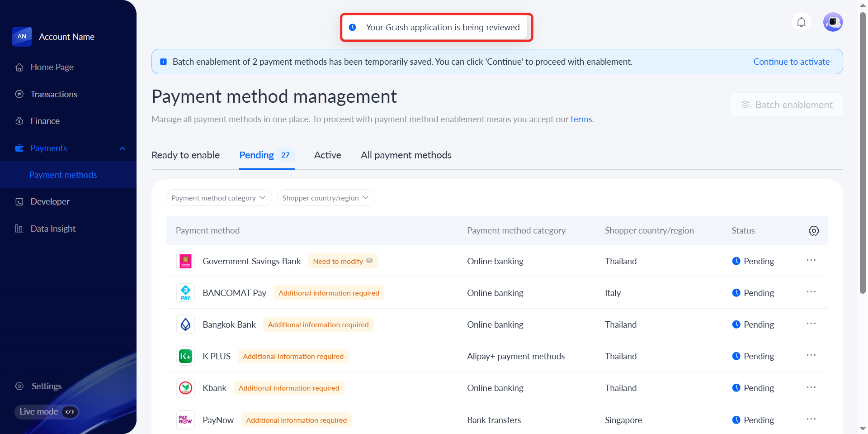The height and width of the screenshot is (434, 868).
Task: Open the user profile avatar
Action: point(833,22)
